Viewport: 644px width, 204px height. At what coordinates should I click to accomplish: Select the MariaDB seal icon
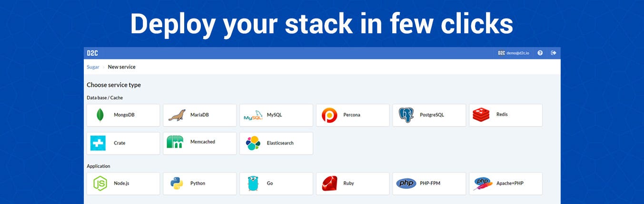point(177,115)
